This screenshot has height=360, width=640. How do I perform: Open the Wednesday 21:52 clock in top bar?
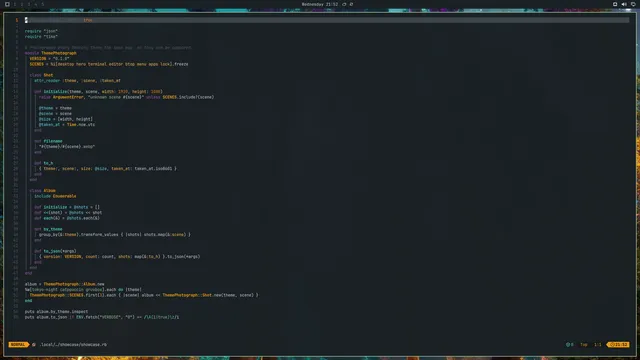click(320, 4)
